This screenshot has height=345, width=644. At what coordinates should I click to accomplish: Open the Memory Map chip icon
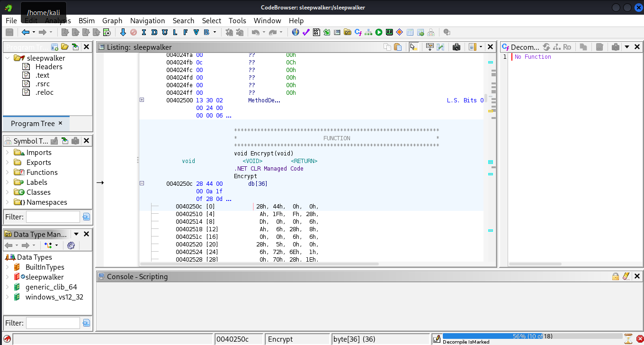[x=389, y=32]
